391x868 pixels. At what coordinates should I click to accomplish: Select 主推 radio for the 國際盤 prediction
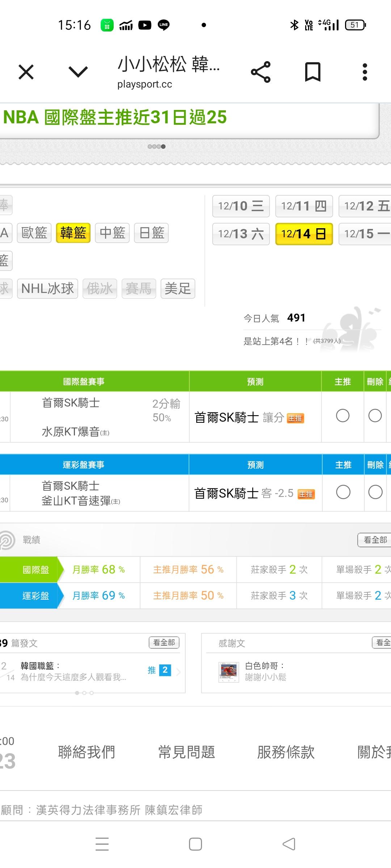coord(342,416)
